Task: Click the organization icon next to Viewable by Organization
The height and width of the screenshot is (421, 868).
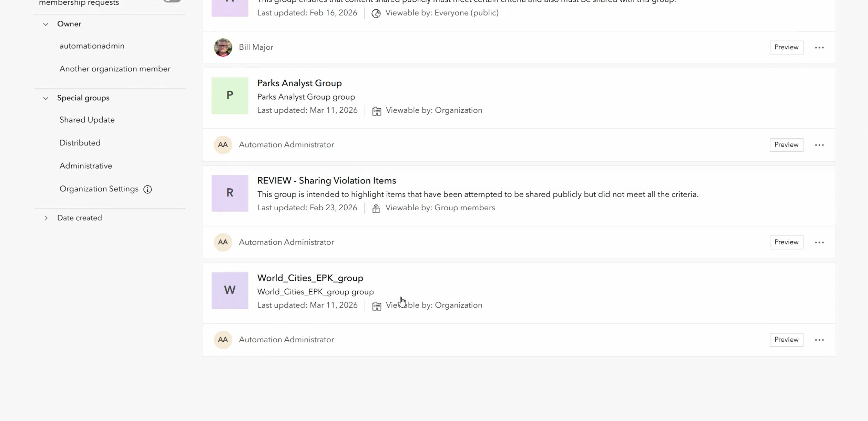Action: (x=377, y=111)
